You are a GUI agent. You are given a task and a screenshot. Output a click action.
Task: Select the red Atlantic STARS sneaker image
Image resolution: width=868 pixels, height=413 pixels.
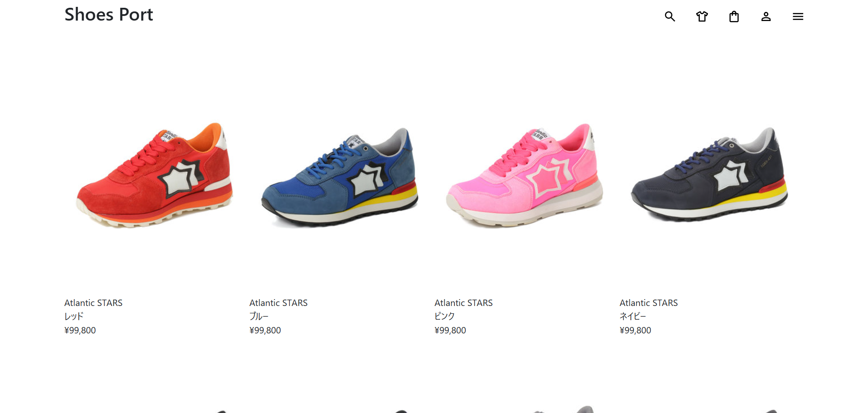[x=155, y=175]
